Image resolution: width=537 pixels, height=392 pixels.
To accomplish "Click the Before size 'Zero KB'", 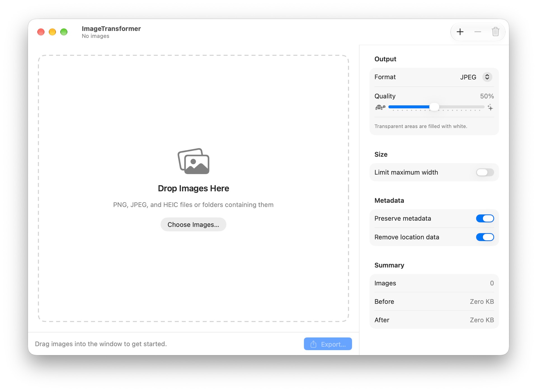I will [x=482, y=302].
